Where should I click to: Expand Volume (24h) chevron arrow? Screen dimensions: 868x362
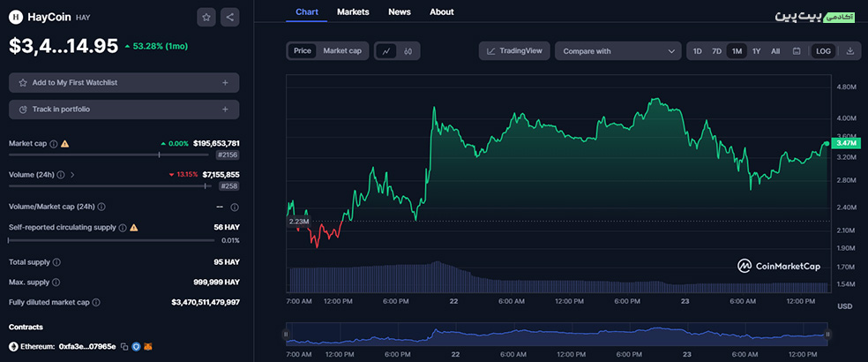point(72,175)
